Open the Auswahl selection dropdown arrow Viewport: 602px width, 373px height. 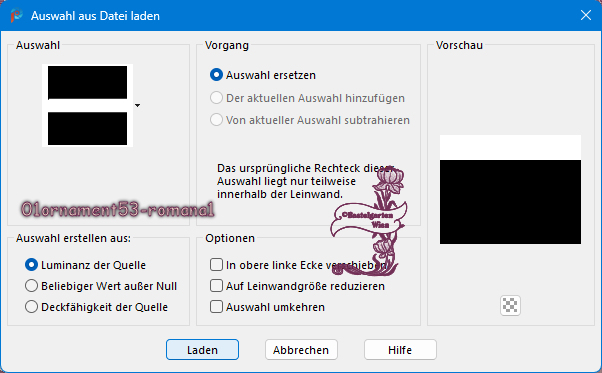coord(137,105)
